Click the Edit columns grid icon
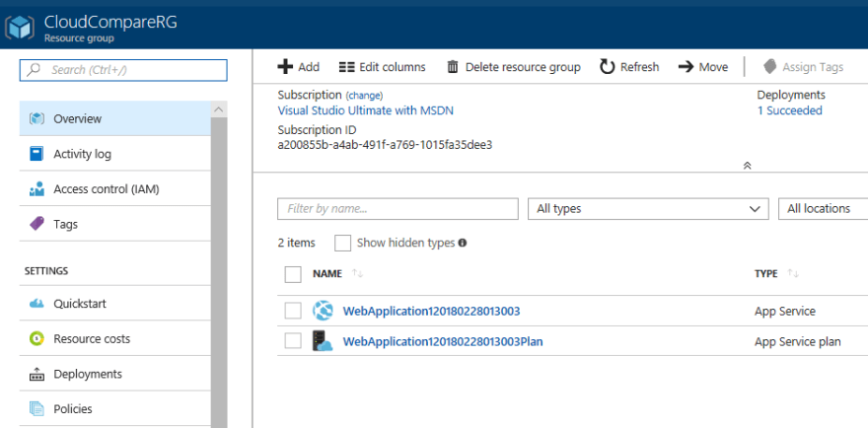 [x=346, y=67]
